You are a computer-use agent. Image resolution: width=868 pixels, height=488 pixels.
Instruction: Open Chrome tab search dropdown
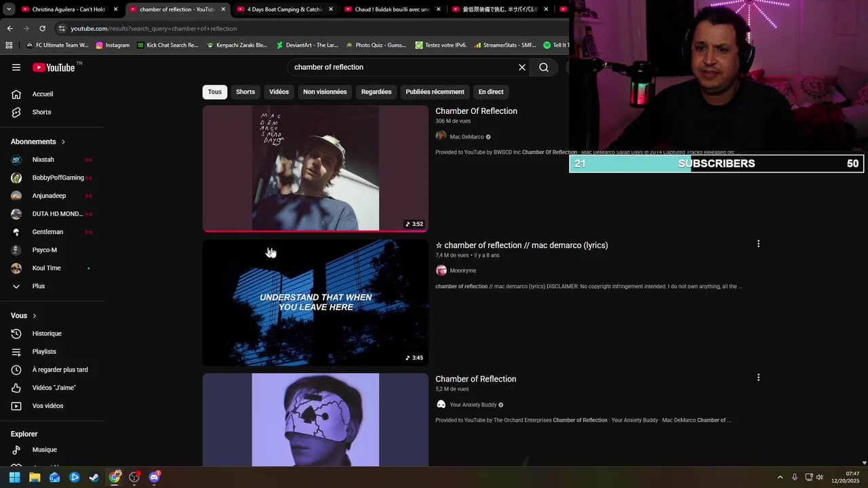9,9
